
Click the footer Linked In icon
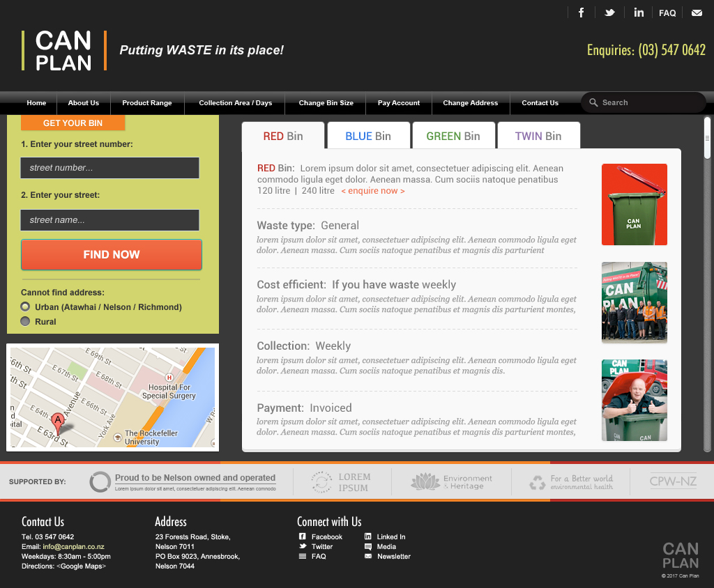(368, 536)
